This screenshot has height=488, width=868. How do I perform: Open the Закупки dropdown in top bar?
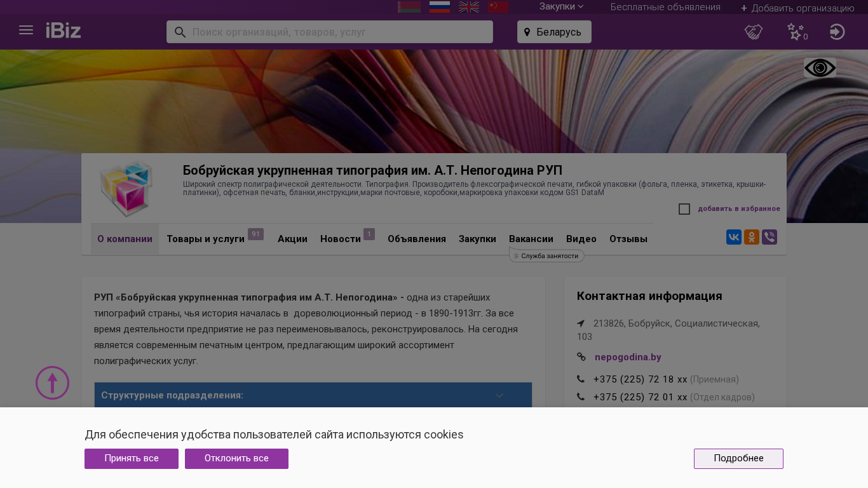point(561,7)
